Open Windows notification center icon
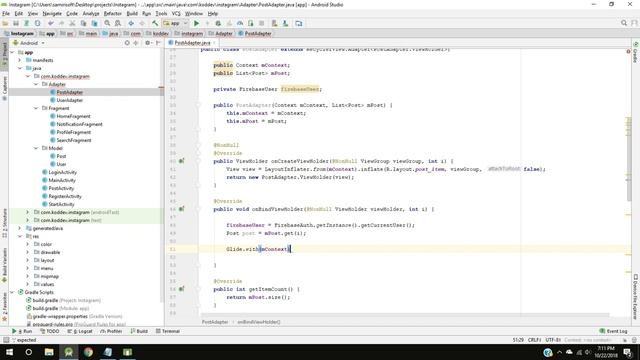Screen dimensions: 640x360 [x=628, y=352]
